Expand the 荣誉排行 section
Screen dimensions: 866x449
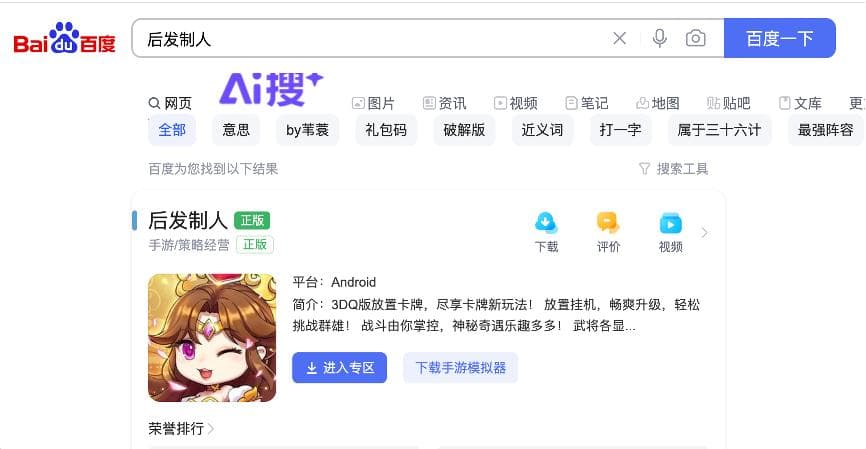pyautogui.click(x=181, y=428)
